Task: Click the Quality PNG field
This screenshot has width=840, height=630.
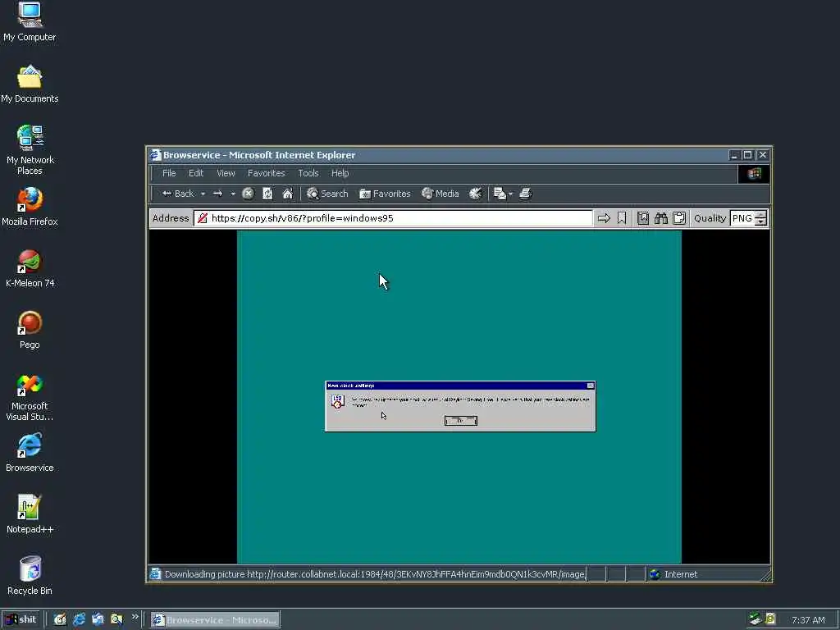Action: point(742,218)
